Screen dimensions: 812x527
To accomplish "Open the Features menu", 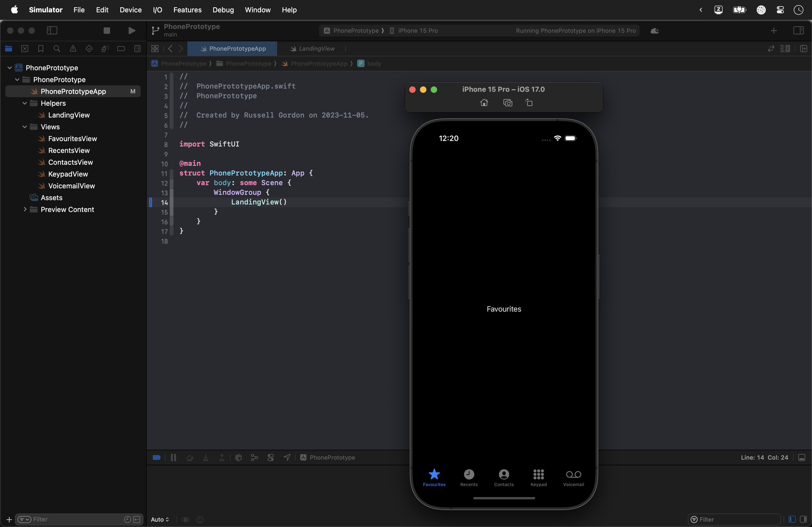I will click(187, 10).
